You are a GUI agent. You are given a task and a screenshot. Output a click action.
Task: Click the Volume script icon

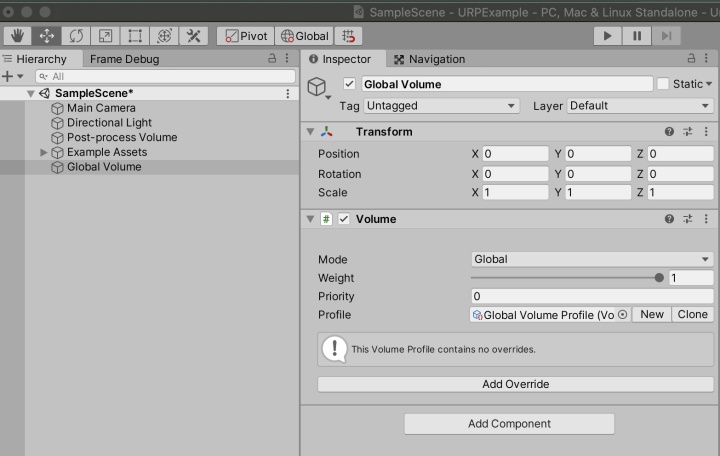[x=326, y=219]
